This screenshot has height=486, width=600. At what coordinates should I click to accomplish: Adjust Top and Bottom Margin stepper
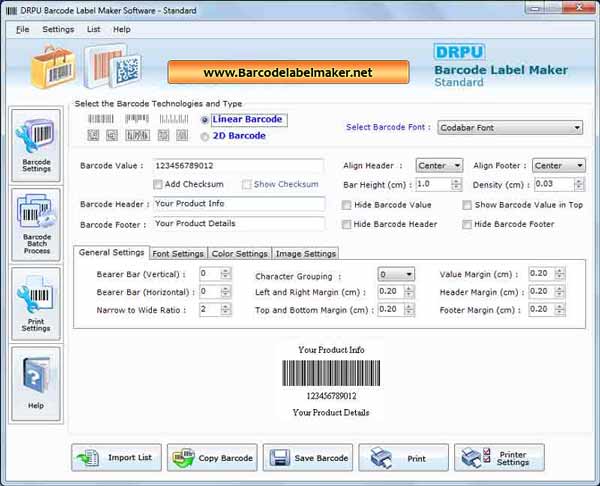click(x=409, y=309)
